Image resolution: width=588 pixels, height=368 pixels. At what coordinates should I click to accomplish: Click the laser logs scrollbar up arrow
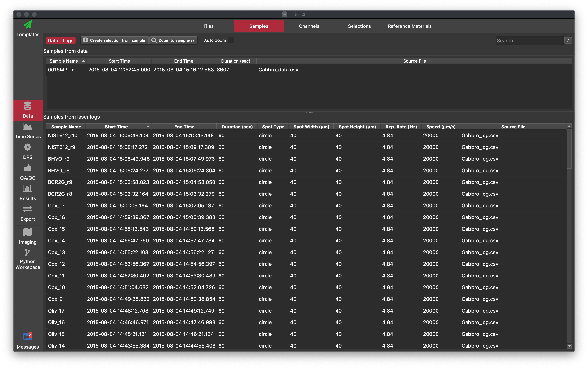click(569, 126)
